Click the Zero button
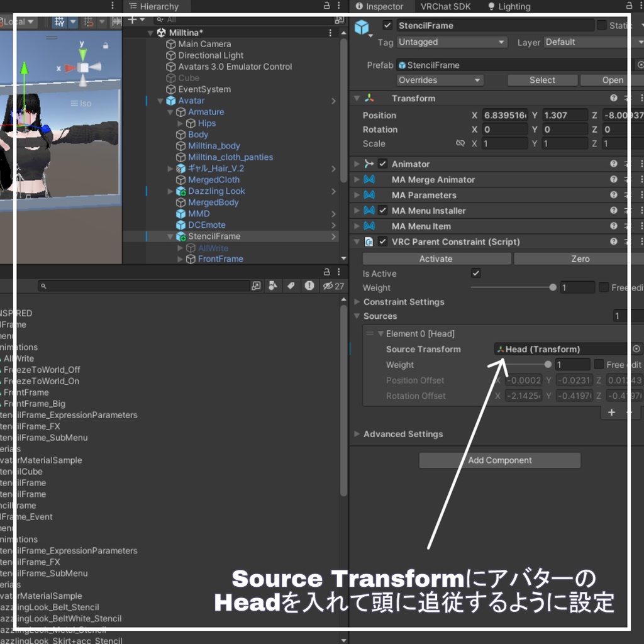 [579, 258]
